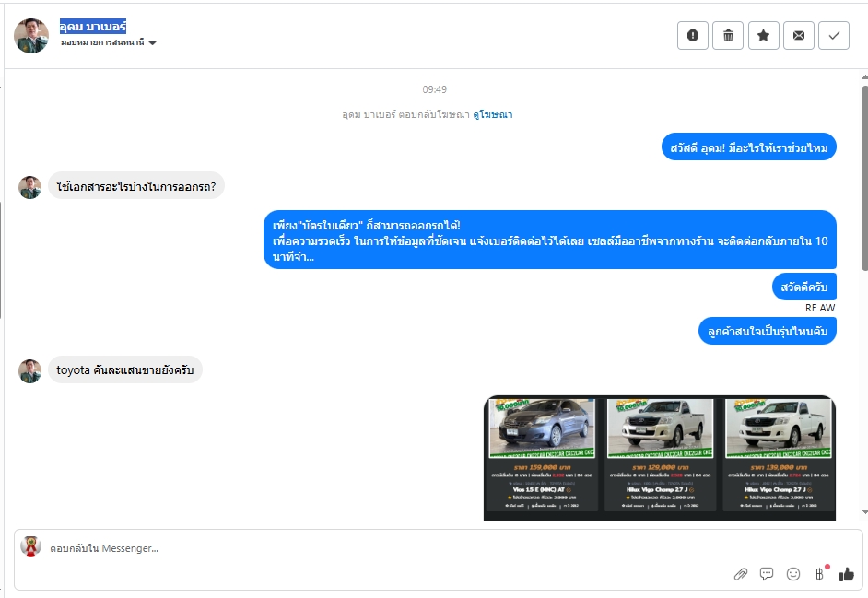
Task: Click the chat scrollbar down arrow
Action: [864, 512]
